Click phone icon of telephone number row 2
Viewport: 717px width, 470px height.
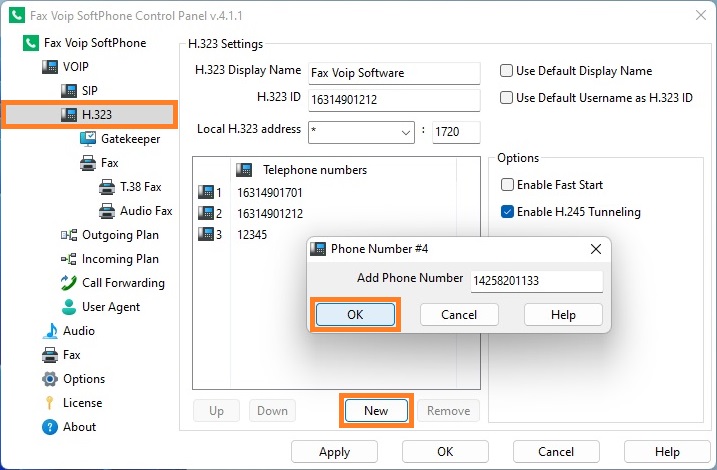click(206, 213)
